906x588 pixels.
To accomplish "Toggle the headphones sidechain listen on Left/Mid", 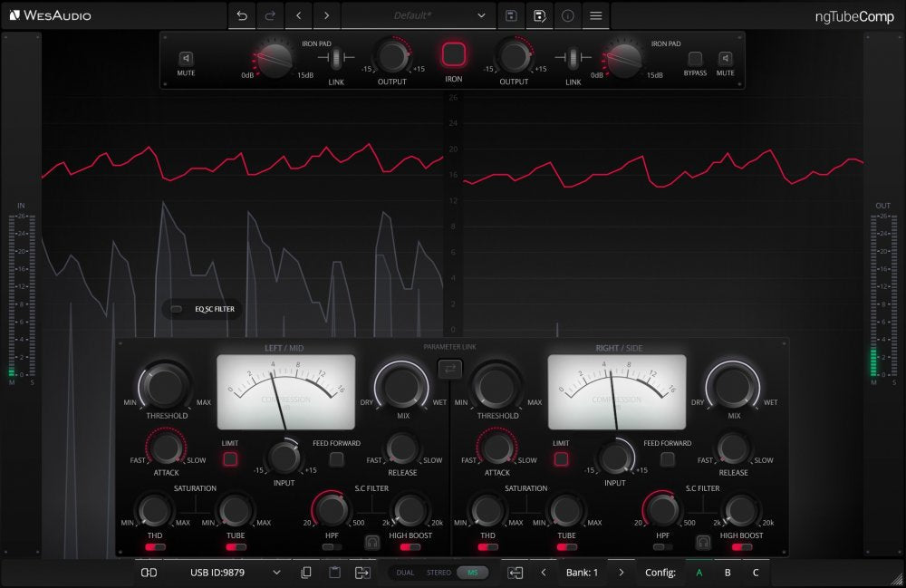I will tap(372, 543).
